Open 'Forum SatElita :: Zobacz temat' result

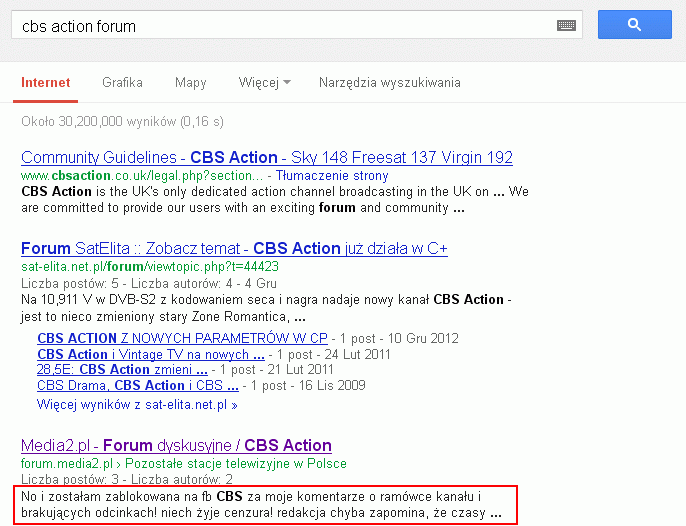coord(234,249)
